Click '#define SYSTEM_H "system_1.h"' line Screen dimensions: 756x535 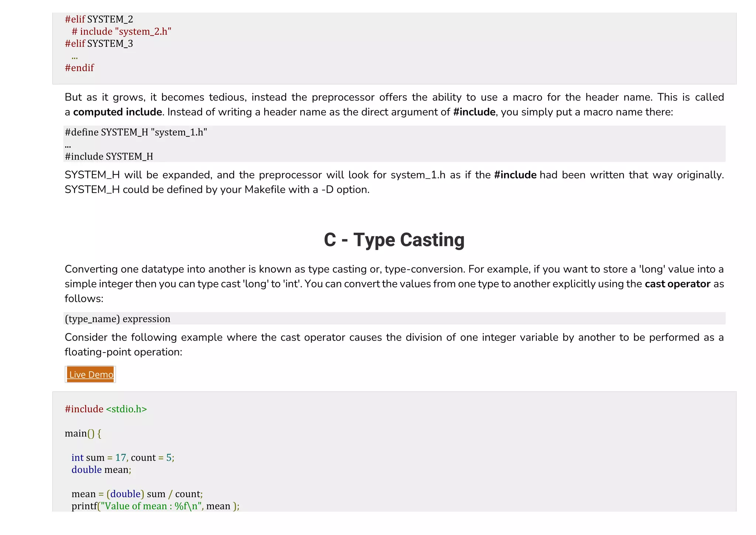(x=136, y=132)
